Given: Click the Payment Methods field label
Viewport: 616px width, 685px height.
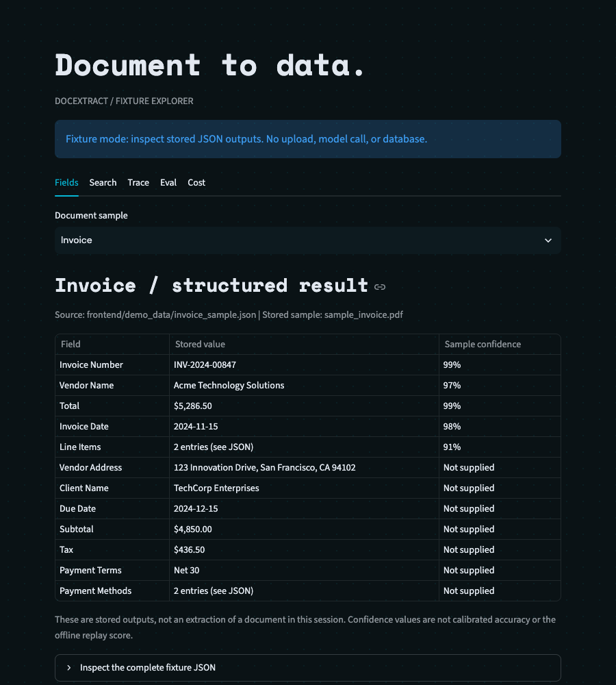Looking at the screenshot, I should [x=95, y=590].
